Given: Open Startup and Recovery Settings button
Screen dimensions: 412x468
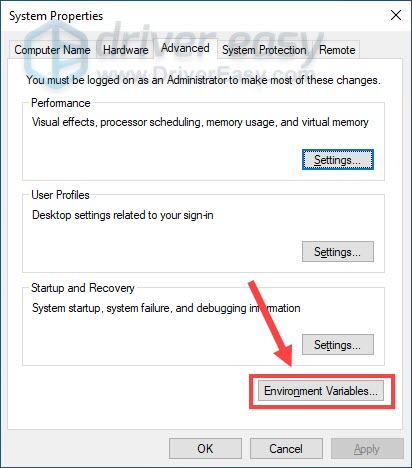Looking at the screenshot, I should (338, 345).
